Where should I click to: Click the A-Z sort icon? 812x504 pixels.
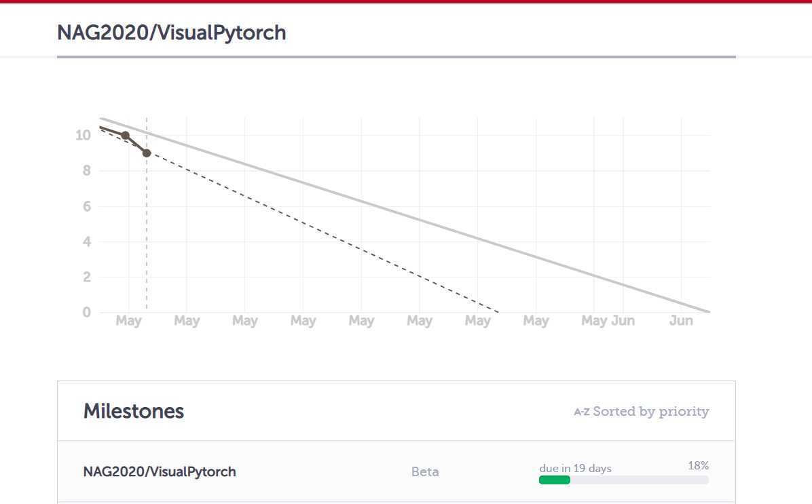click(x=582, y=412)
